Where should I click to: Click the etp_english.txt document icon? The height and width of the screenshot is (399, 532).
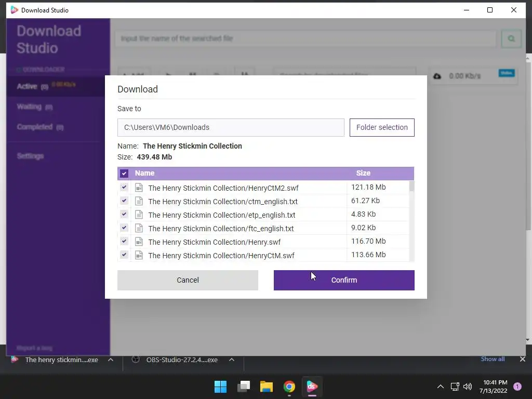139,215
